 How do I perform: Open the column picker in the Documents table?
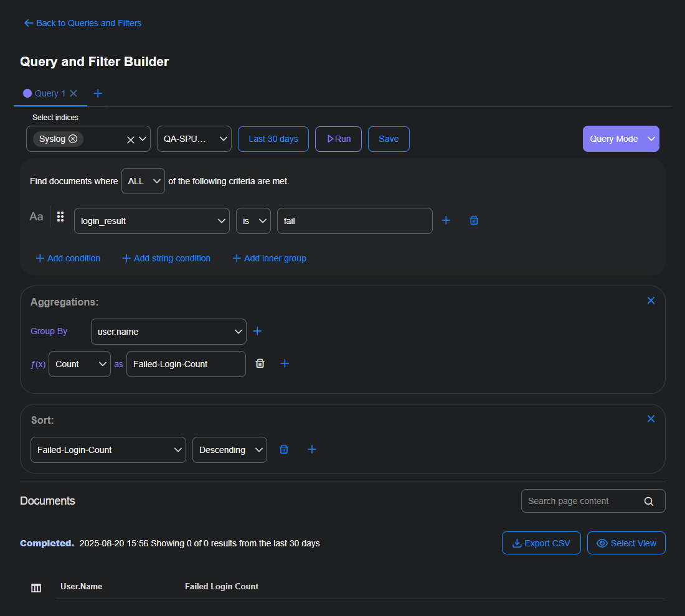coord(36,587)
